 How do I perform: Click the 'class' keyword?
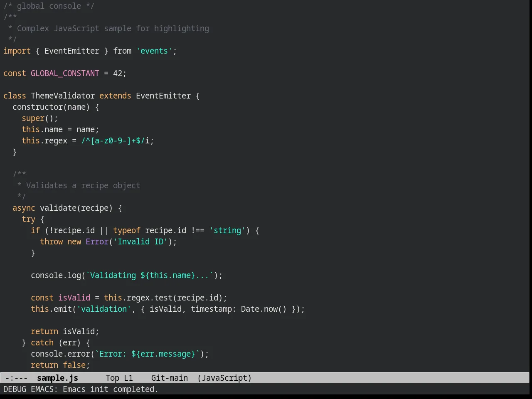pos(15,96)
